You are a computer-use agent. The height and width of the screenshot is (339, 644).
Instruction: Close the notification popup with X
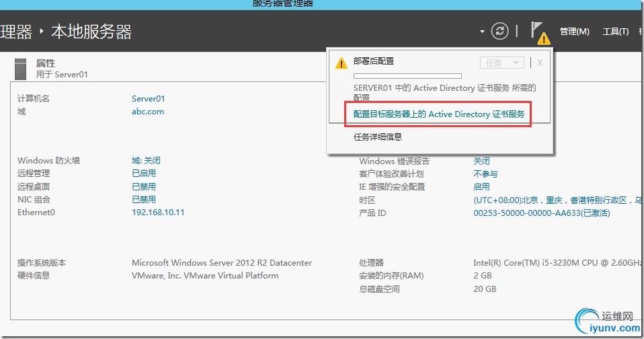540,63
